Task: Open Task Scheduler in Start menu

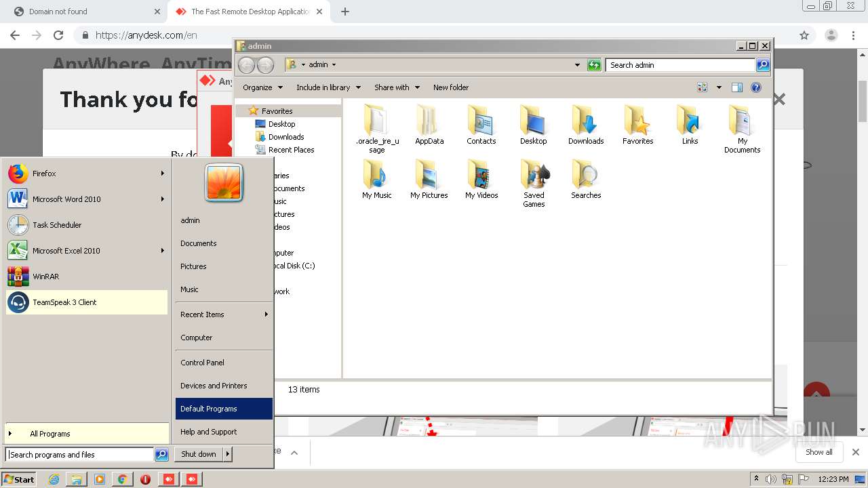Action: pos(86,225)
